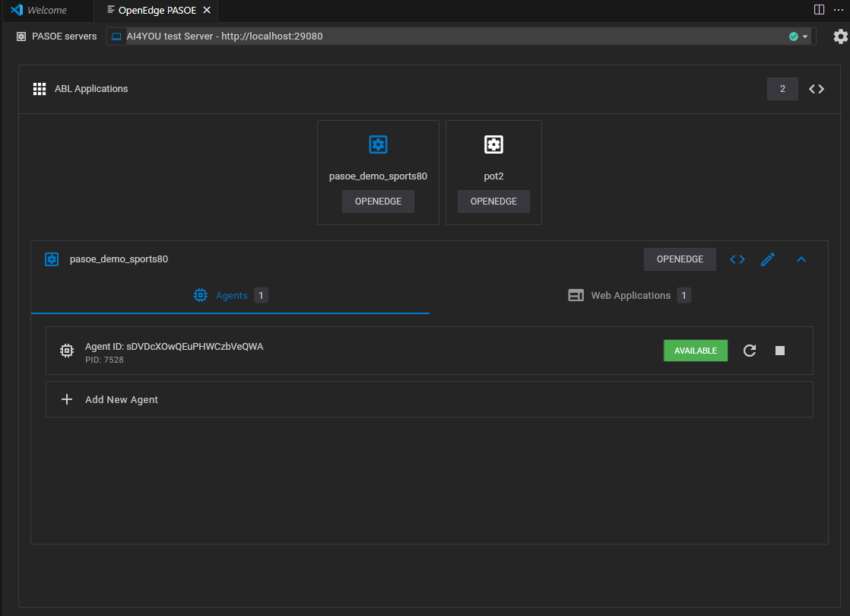Viewport: 850px width, 616px height.
Task: Stop the agent with PID 7528
Action: (780, 351)
